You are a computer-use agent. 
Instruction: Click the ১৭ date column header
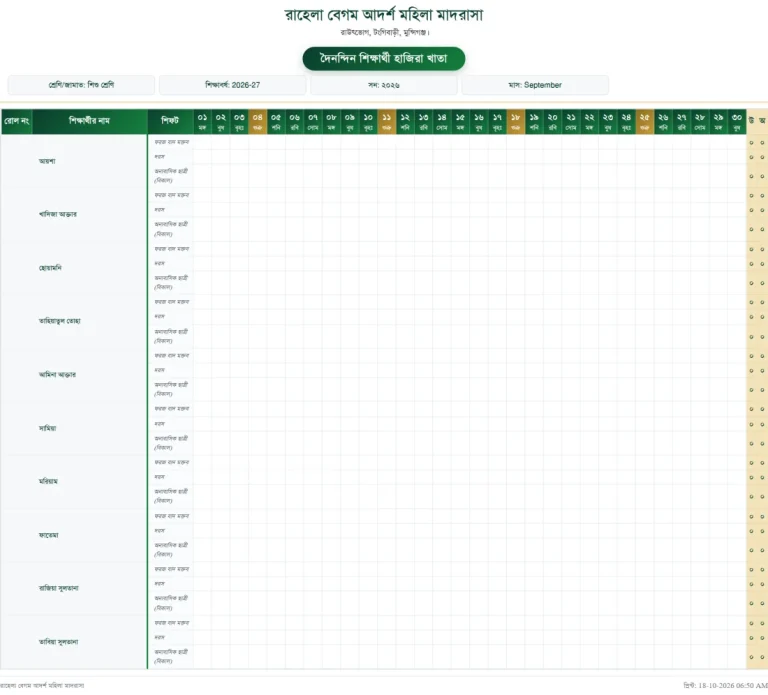coord(497,121)
